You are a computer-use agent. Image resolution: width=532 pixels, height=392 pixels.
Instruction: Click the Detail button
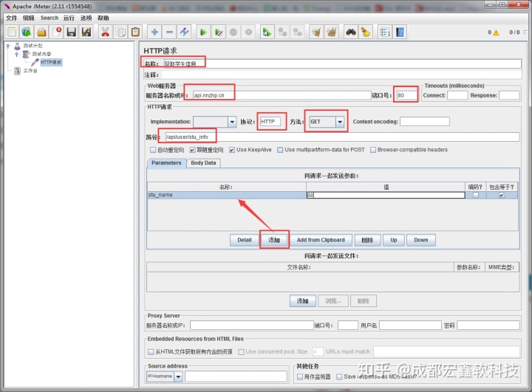245,240
